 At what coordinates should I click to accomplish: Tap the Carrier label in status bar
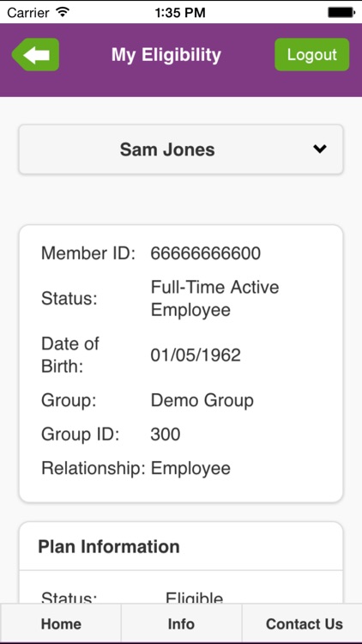(28, 13)
